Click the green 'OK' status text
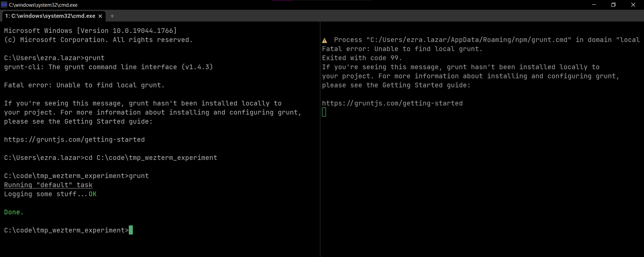 (93, 194)
